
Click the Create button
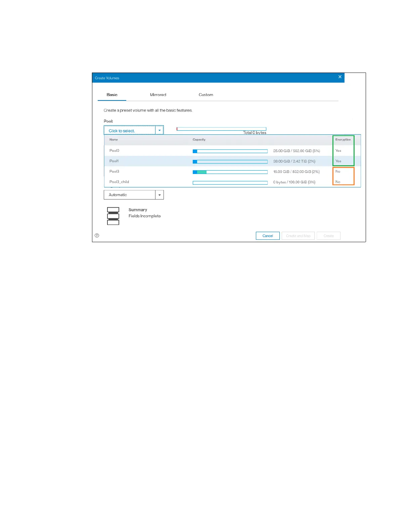coord(328,236)
